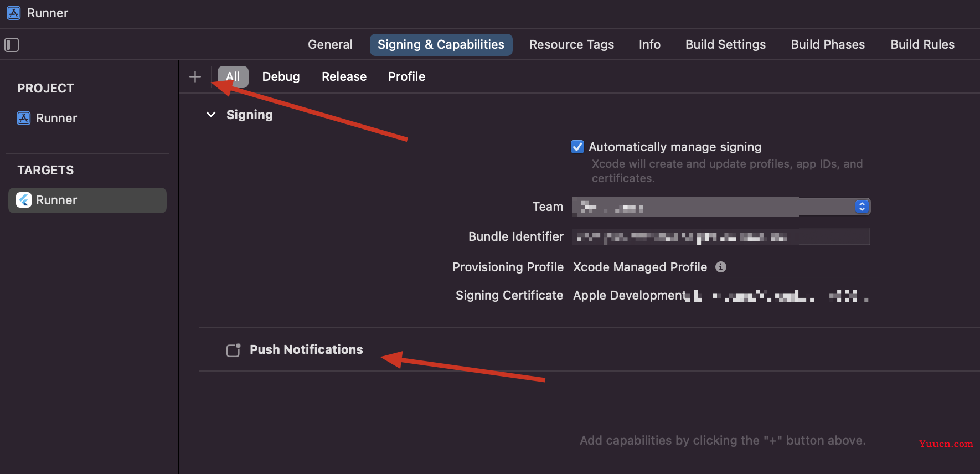The image size is (980, 474).
Task: Click the Signing section heading
Action: pos(250,115)
